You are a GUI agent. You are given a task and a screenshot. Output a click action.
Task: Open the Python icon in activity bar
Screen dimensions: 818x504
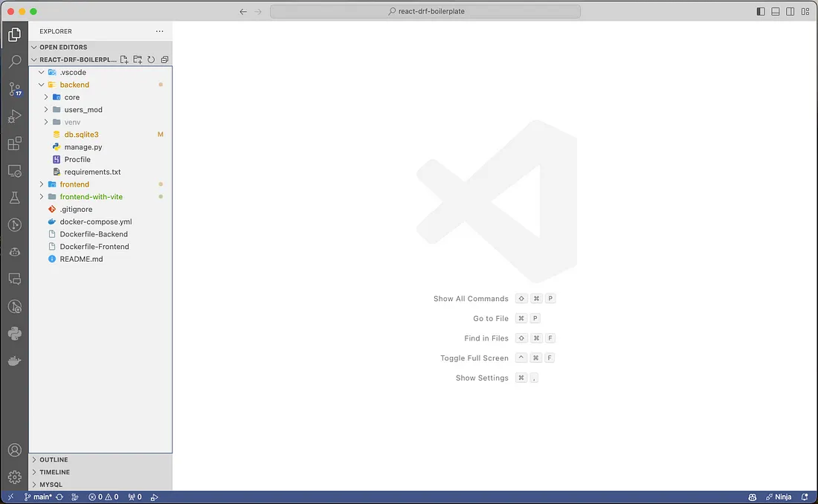click(15, 333)
